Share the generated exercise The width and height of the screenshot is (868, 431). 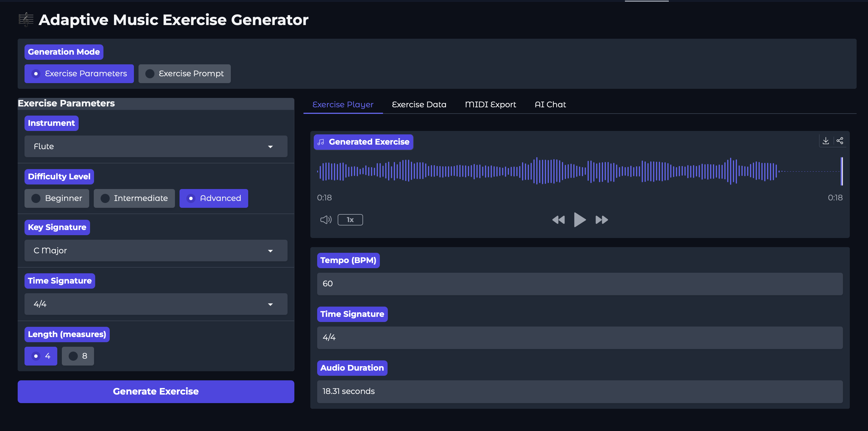840,140
